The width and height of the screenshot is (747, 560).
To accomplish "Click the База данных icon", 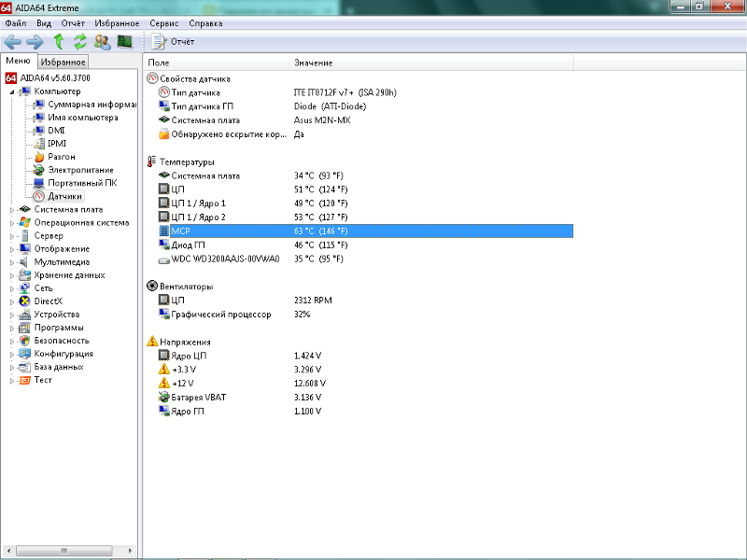I will [x=25, y=367].
